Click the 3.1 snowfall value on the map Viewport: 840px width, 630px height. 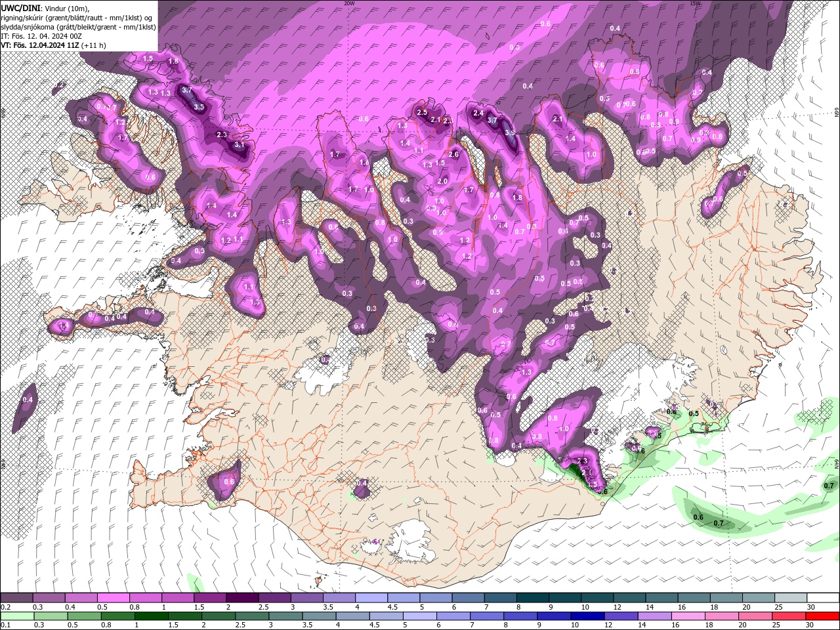click(239, 145)
